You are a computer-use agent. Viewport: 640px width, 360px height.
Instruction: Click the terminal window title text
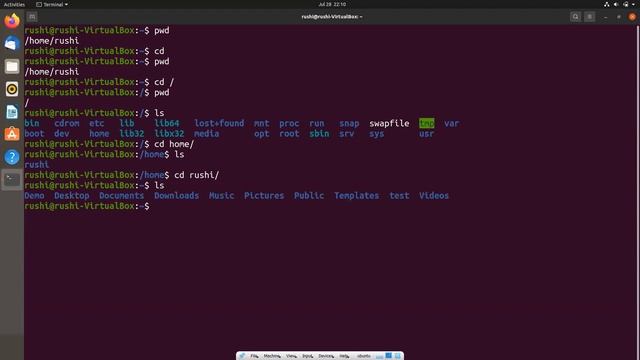pos(332,17)
